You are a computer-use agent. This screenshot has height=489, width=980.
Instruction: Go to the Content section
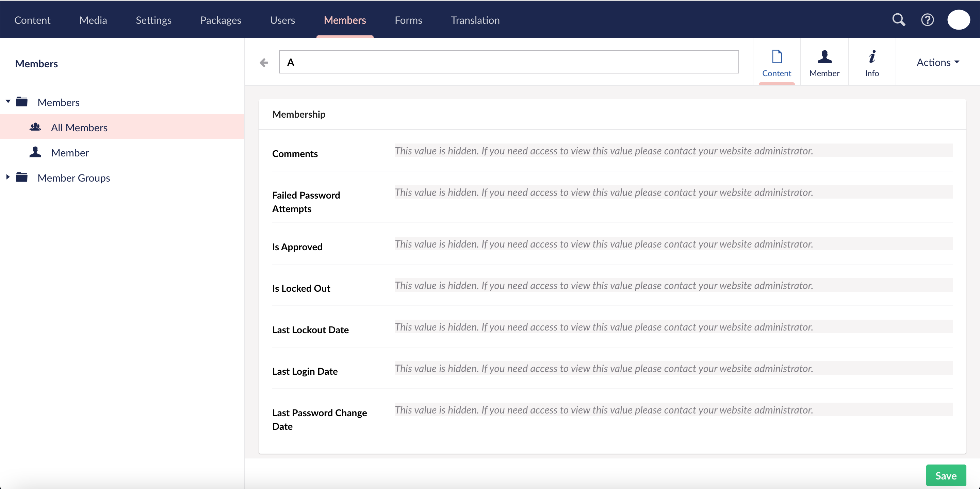click(32, 20)
